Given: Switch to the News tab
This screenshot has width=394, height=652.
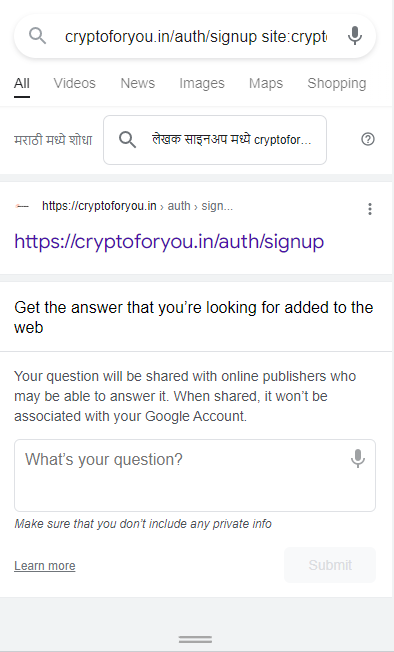Looking at the screenshot, I should pyautogui.click(x=138, y=83).
